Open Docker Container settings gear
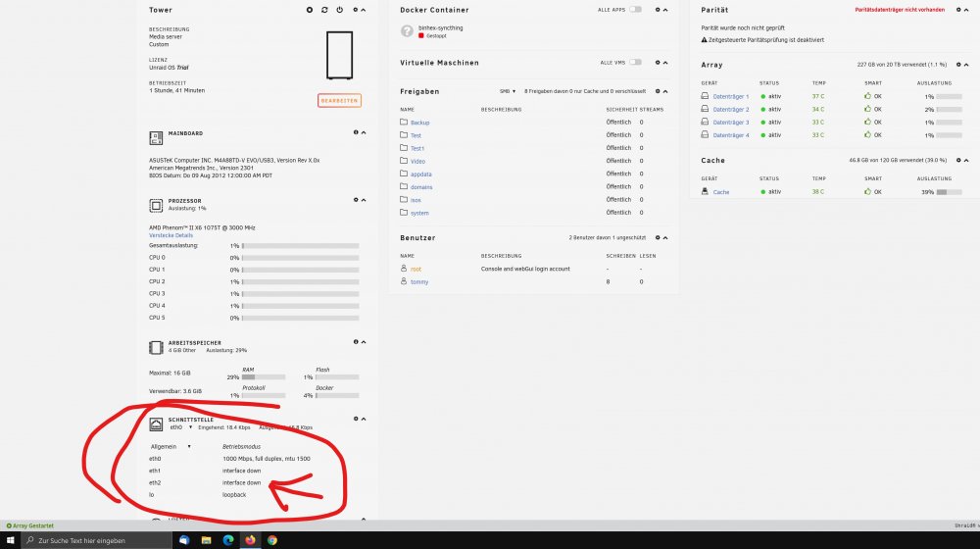Image resolution: width=980 pixels, height=549 pixels. tap(658, 10)
